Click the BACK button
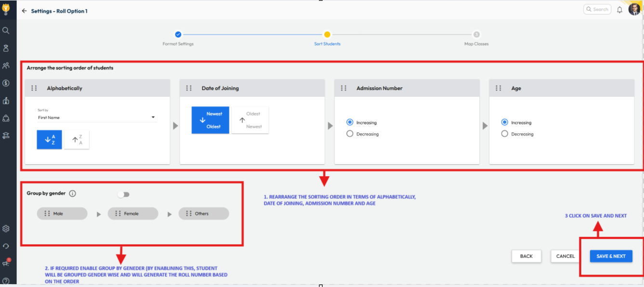This screenshot has width=644, height=287. pyautogui.click(x=526, y=256)
